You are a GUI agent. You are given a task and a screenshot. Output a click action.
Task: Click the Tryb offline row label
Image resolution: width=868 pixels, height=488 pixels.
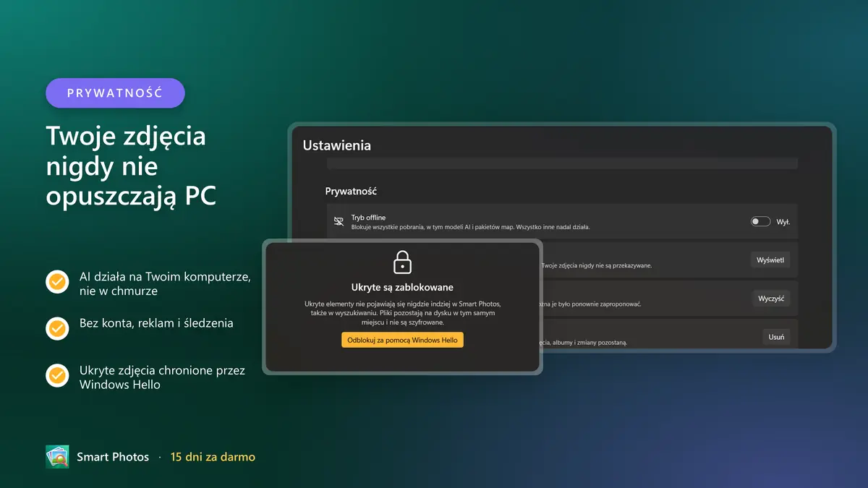[368, 217]
